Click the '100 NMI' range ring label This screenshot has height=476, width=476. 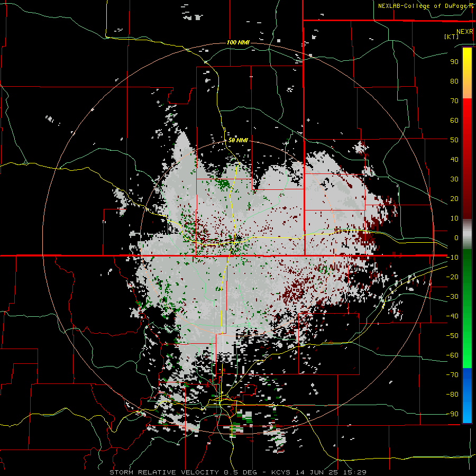coord(238,42)
